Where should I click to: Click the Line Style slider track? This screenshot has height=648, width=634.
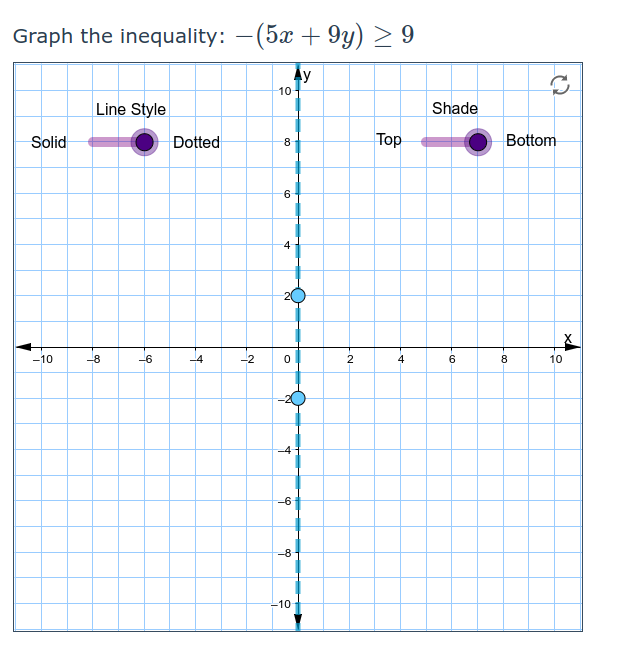click(x=110, y=142)
